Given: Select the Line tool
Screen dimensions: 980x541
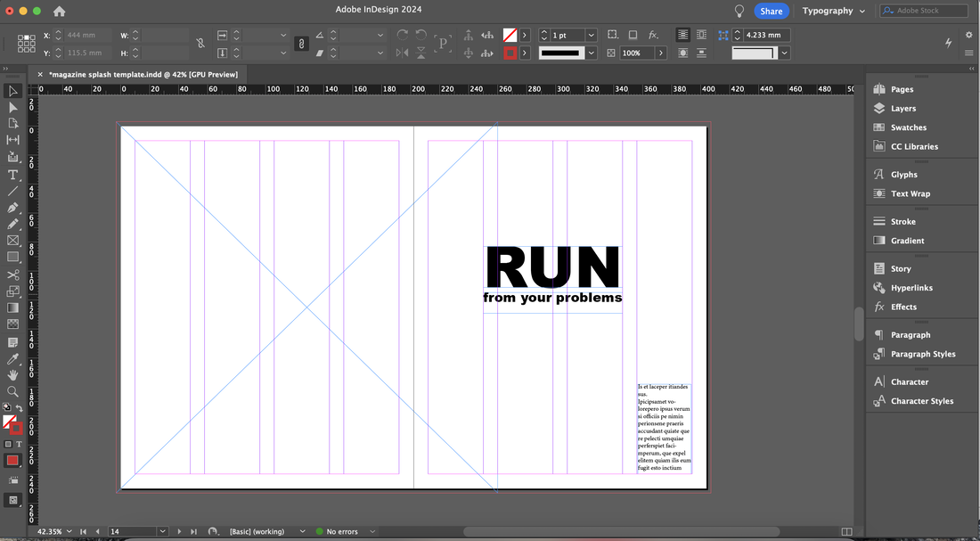Looking at the screenshot, I should pyautogui.click(x=12, y=191).
